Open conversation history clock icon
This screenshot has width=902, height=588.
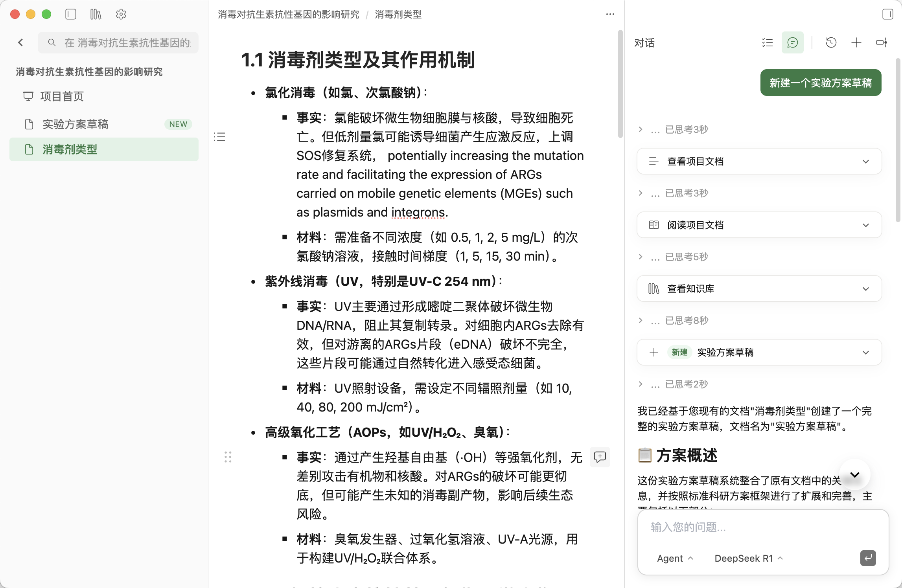[x=831, y=42]
